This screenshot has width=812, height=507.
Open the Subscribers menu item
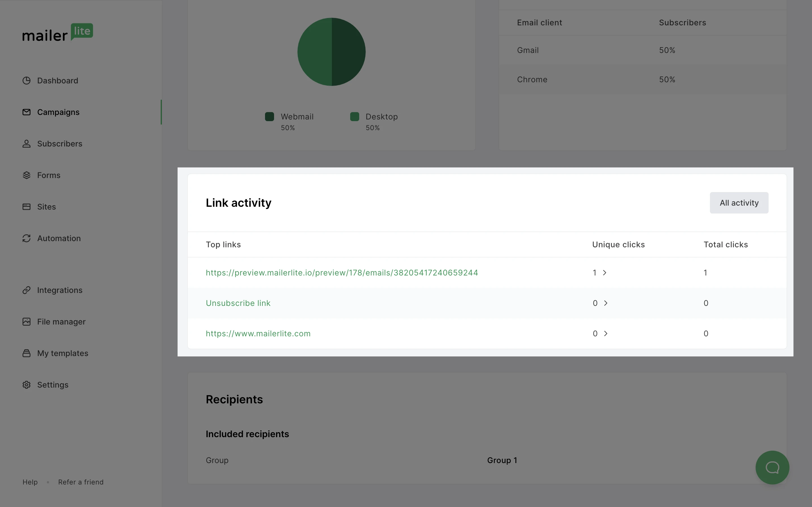(59, 144)
